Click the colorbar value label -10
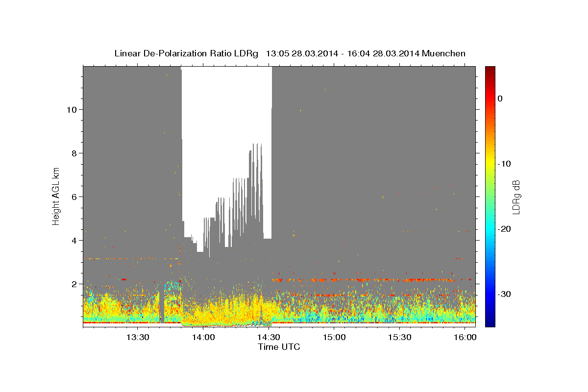 [x=505, y=164]
